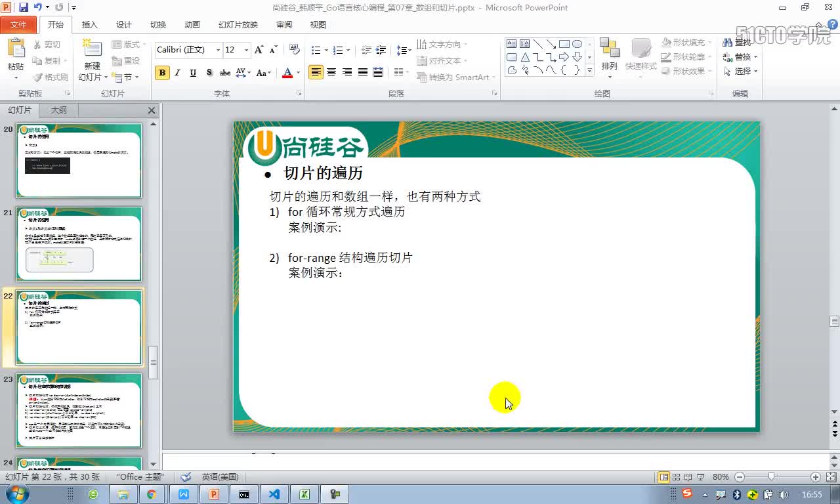Expand the shapes gallery more arrow

coord(589,70)
